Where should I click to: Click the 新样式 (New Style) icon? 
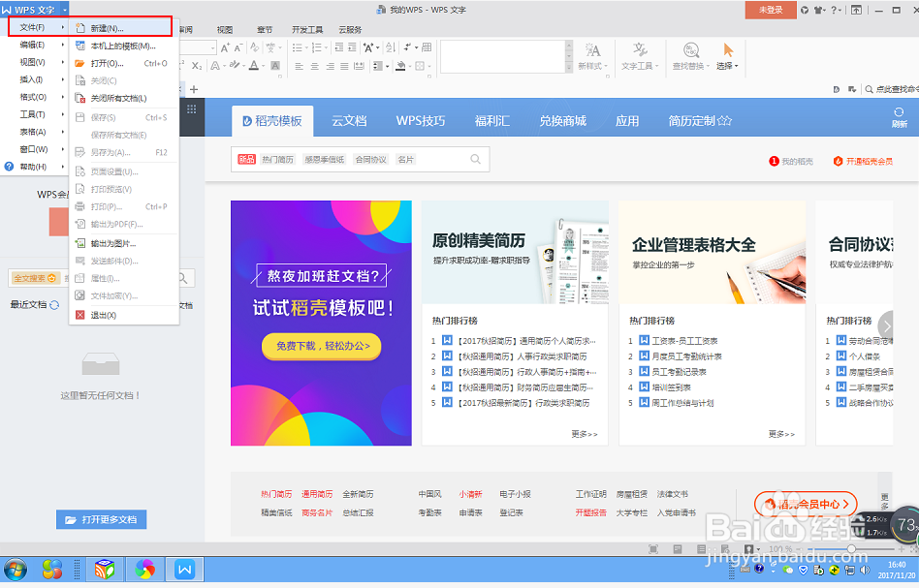coord(592,48)
